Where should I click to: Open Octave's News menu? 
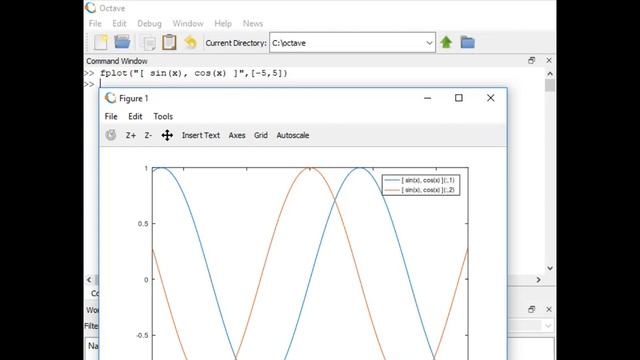253,24
